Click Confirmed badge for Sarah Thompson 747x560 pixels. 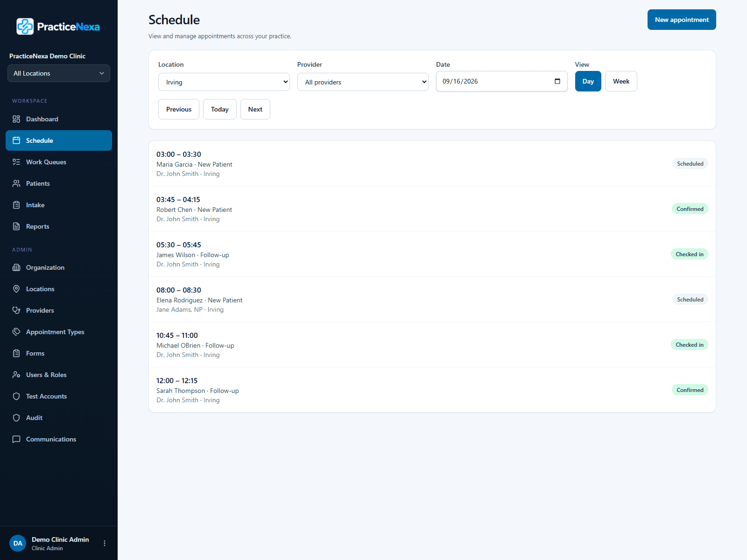pos(690,390)
